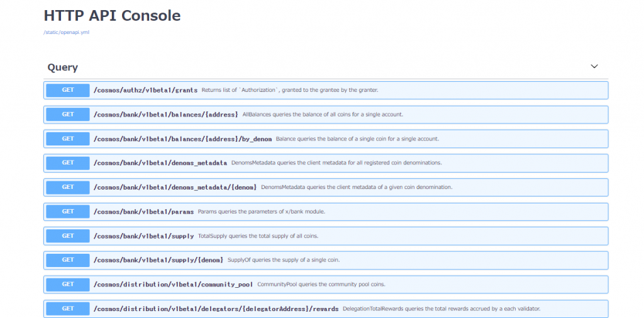Click GET badge for authz grants endpoint
Screen dimensions: 644x318
click(68, 90)
